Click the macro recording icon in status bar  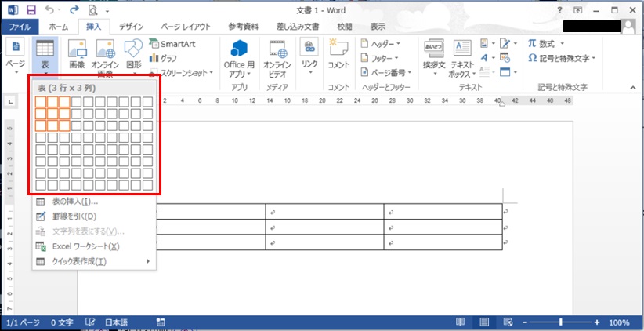pos(161,322)
